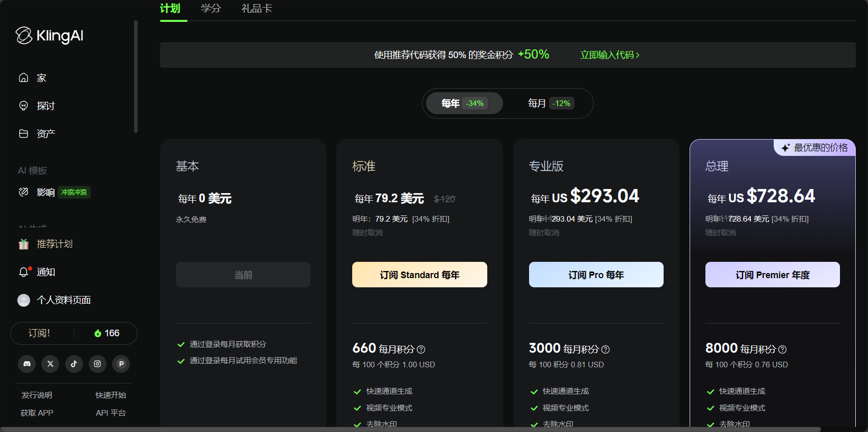868x432 pixels.
Task: Open 通知 in the sidebar
Action: coord(46,272)
